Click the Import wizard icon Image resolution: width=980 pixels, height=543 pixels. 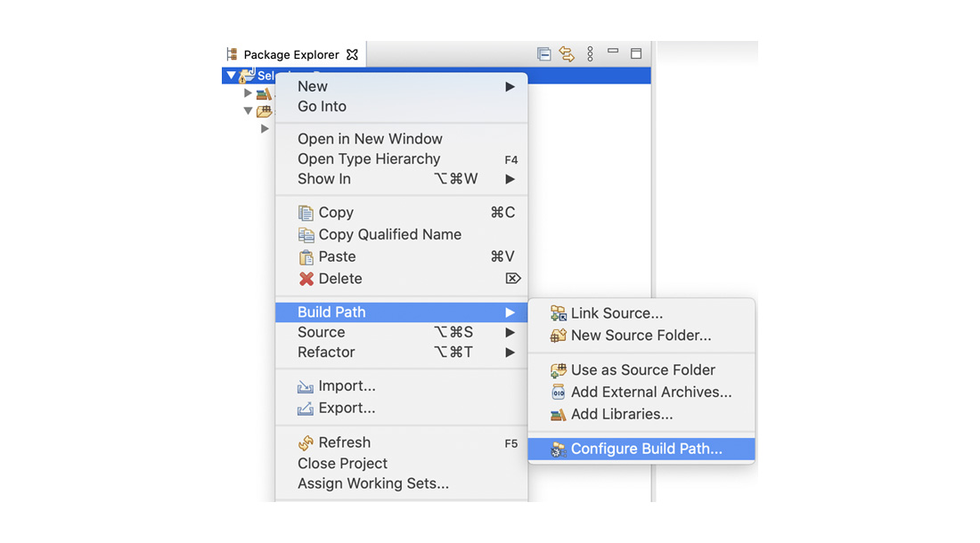point(307,386)
